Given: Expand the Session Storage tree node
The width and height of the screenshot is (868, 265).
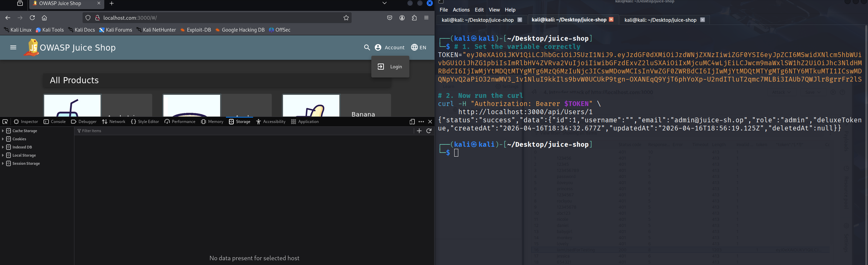Looking at the screenshot, I should (3, 163).
